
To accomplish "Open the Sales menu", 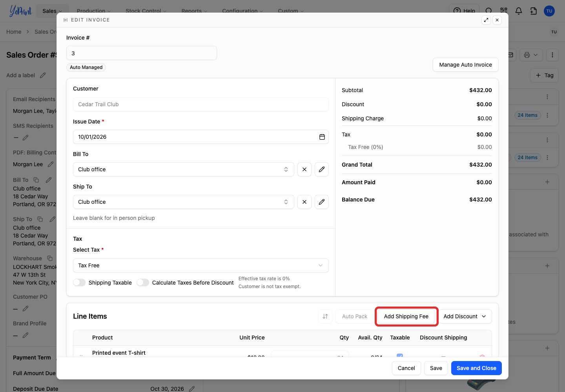I will click(52, 11).
